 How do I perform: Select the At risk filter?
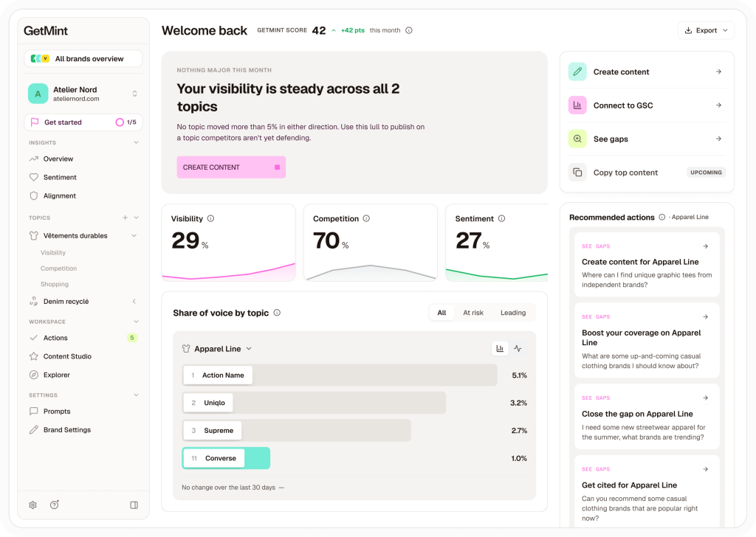click(x=473, y=313)
